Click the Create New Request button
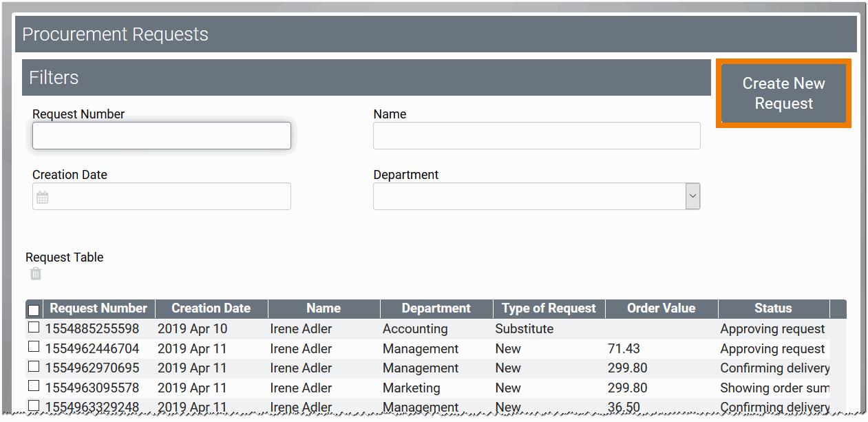Screen dimensions: 868x422 point(783,94)
